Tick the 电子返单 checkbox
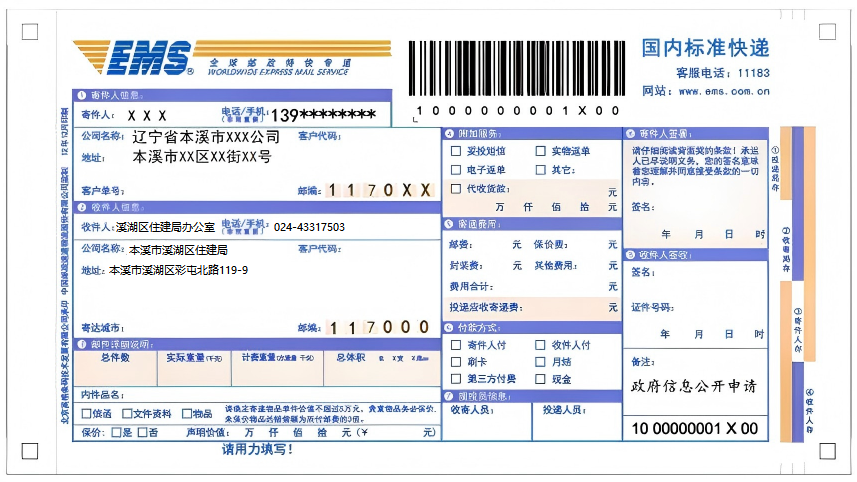Viewport: 857px width, 482px height. point(456,170)
